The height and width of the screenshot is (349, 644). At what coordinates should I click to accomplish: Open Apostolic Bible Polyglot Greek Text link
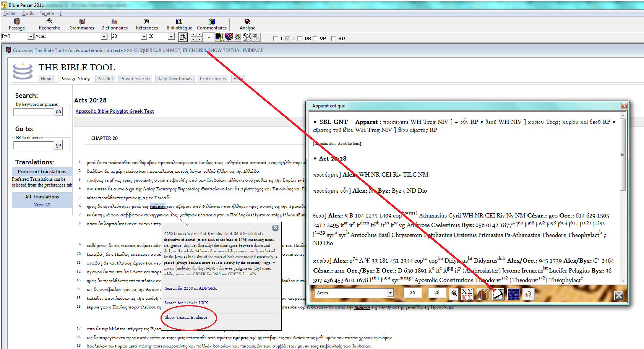tap(115, 111)
